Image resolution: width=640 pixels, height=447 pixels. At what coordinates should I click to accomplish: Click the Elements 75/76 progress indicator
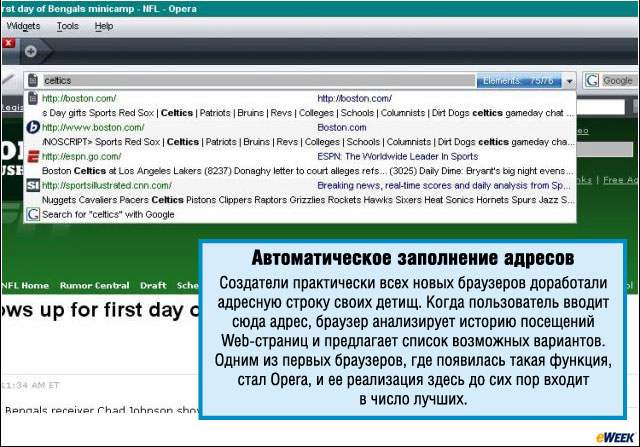coord(519,81)
